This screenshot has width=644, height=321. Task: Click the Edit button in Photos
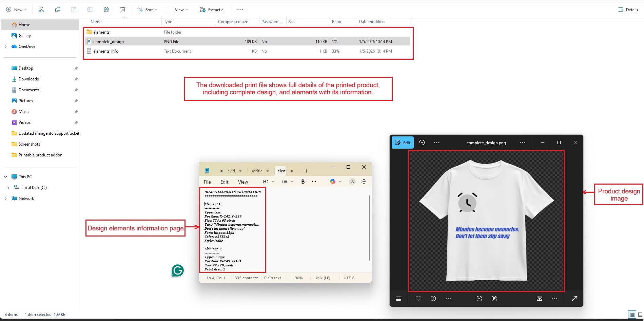(x=403, y=143)
